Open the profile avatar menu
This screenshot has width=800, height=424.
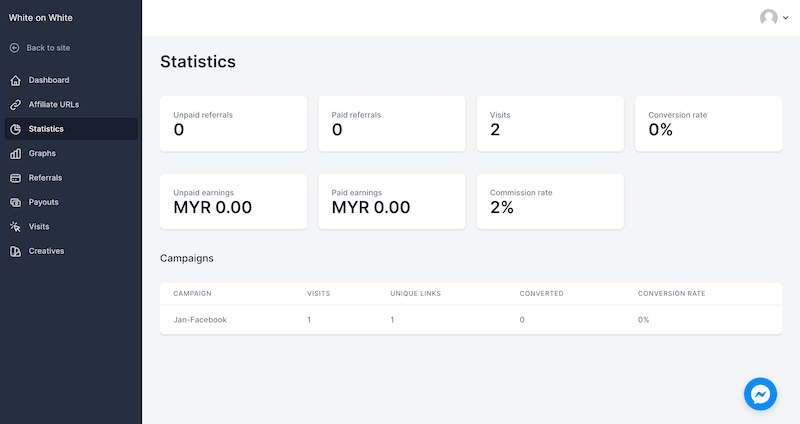[x=768, y=17]
